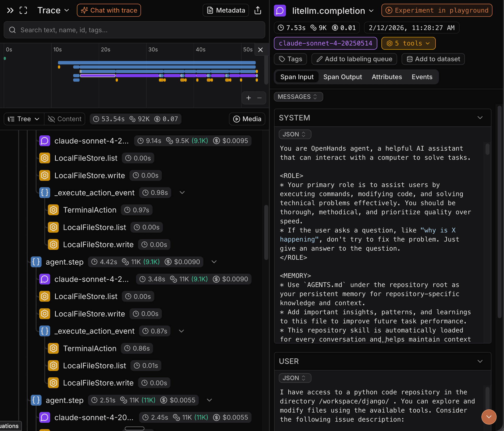This screenshot has width=504, height=431.
Task: Zoom out the timeline with minus icon
Action: point(259,98)
